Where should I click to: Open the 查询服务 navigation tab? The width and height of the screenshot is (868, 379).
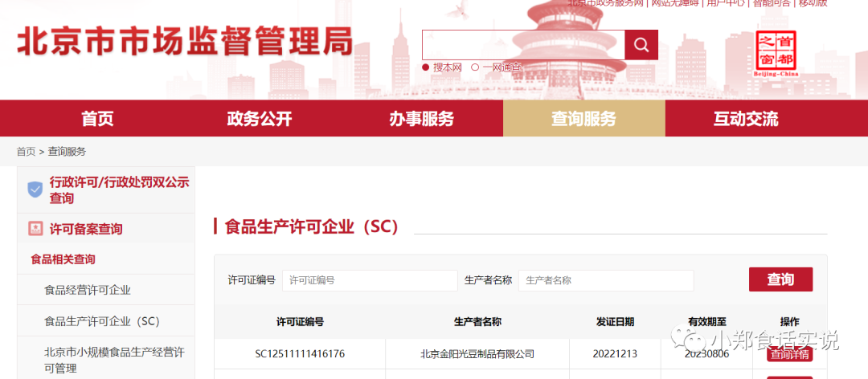[x=583, y=118]
